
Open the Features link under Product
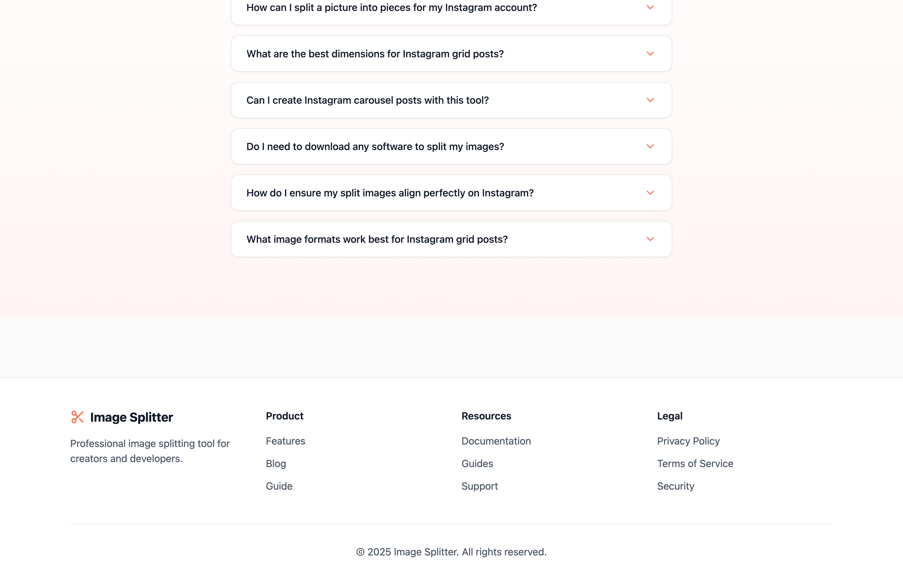pyautogui.click(x=285, y=441)
